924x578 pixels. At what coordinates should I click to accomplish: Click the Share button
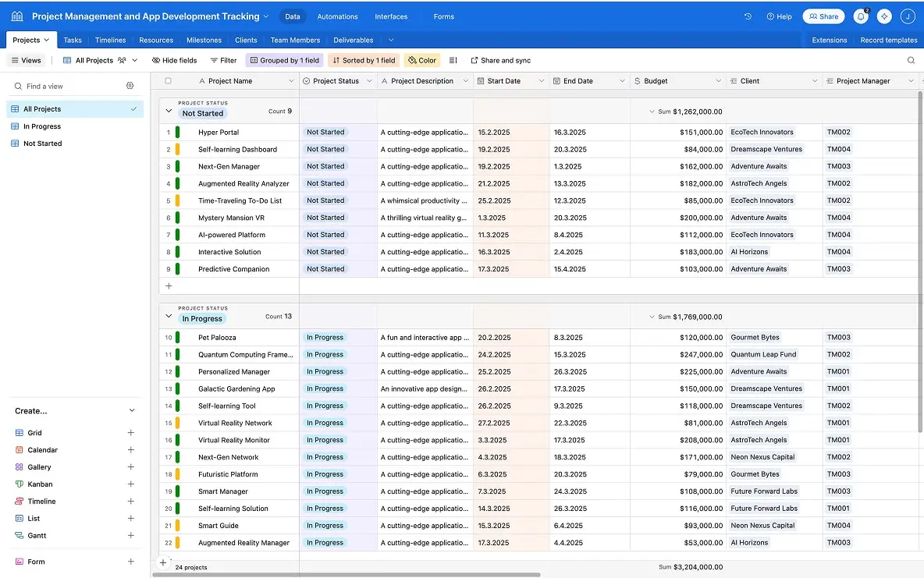(823, 16)
